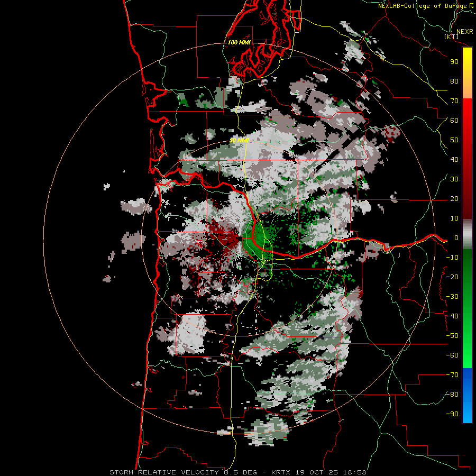
Task: Click the 20 value on velocity scale
Action: (x=454, y=199)
